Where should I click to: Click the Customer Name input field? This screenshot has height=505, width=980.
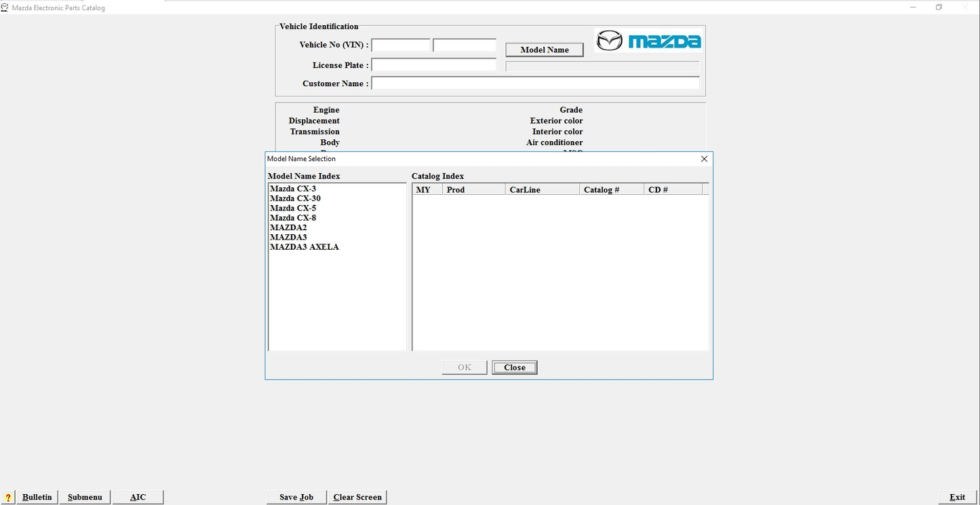click(535, 83)
